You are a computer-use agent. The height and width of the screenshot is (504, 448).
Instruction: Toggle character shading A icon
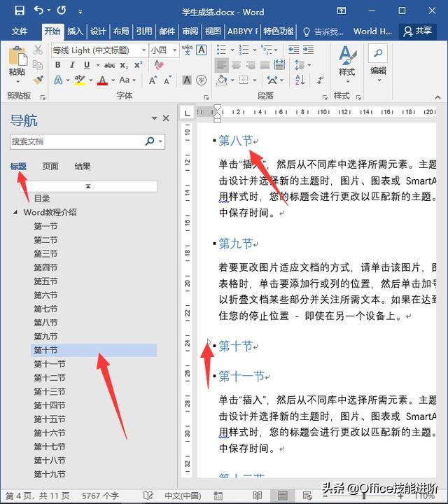(187, 80)
